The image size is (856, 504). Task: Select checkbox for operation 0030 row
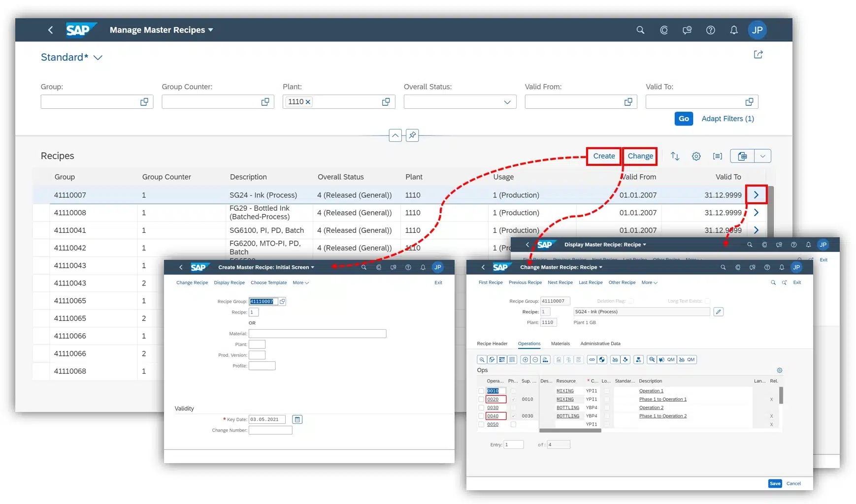tap(481, 408)
